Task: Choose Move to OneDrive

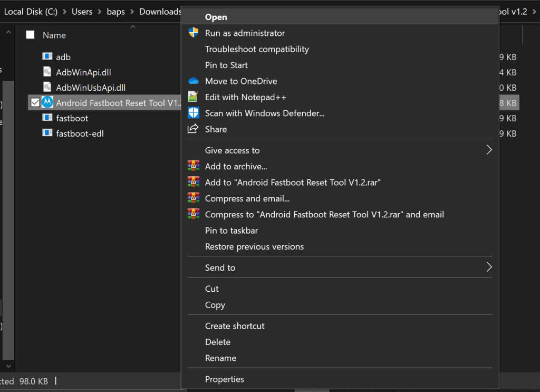Action: (x=340, y=81)
